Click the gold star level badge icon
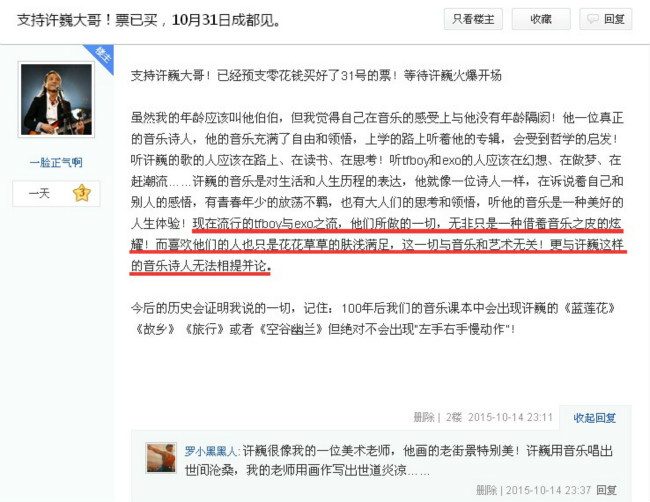Viewport: 650px width, 502px height. click(x=82, y=193)
